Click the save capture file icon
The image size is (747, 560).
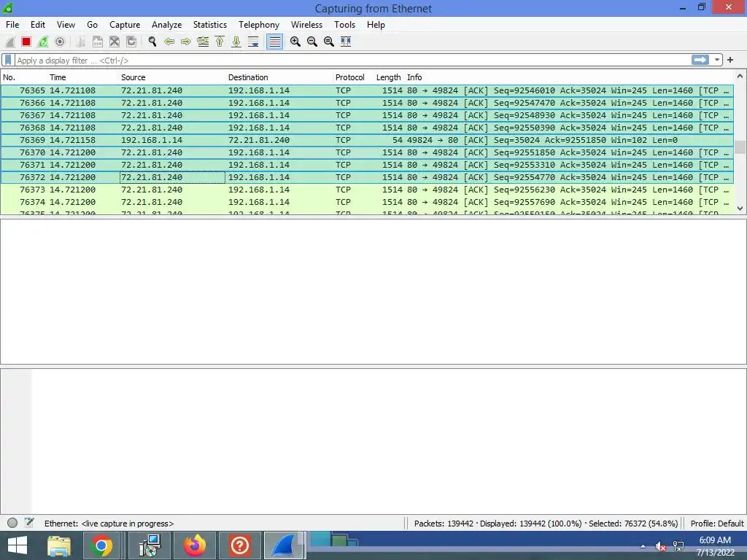[x=98, y=42]
